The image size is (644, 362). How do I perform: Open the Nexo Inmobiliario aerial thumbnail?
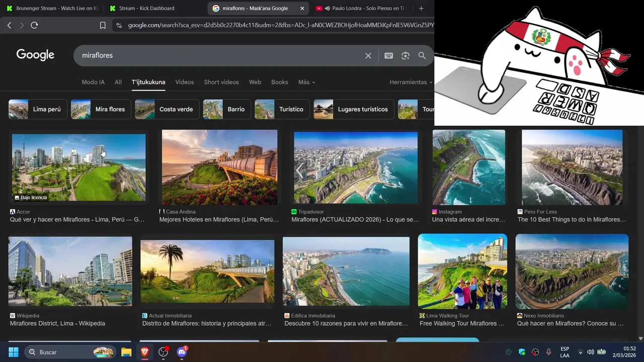[572, 271]
